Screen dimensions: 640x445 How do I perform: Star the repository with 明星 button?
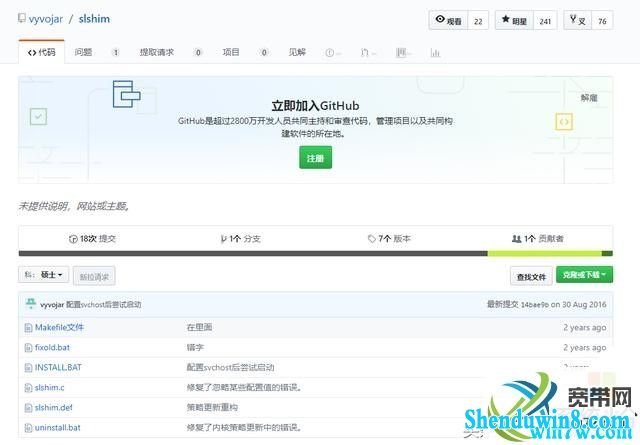pyautogui.click(x=514, y=20)
